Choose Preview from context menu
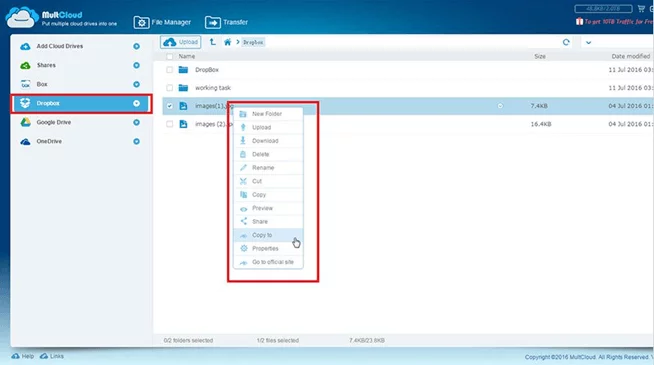 tap(268, 208)
